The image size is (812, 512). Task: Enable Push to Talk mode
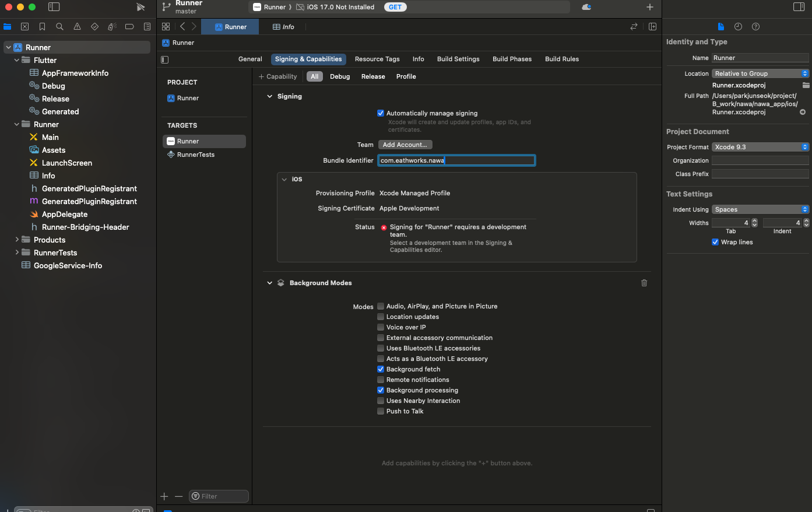(381, 411)
